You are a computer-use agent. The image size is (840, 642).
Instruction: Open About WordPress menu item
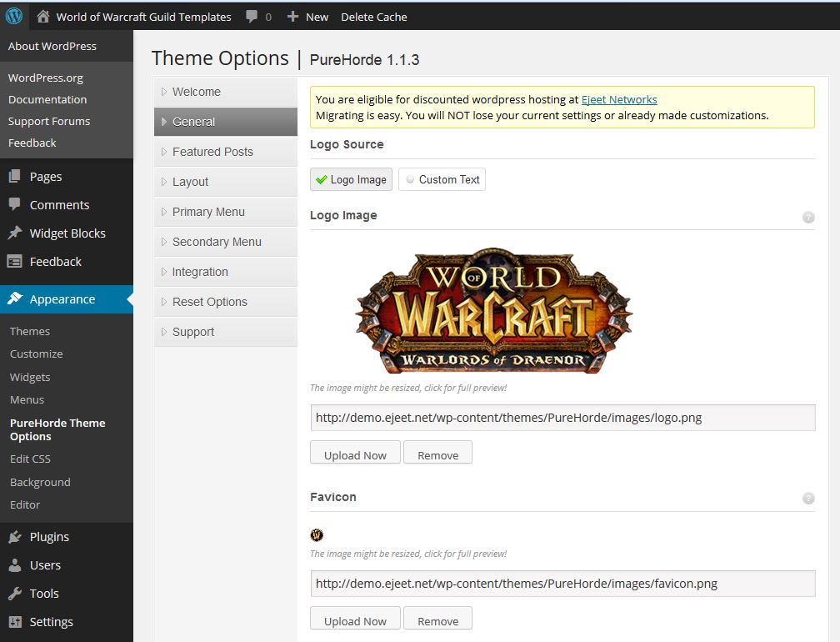(x=52, y=46)
